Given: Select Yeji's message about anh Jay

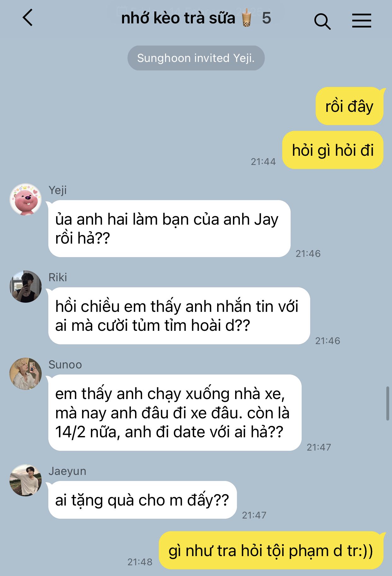Looking at the screenshot, I should tap(169, 229).
